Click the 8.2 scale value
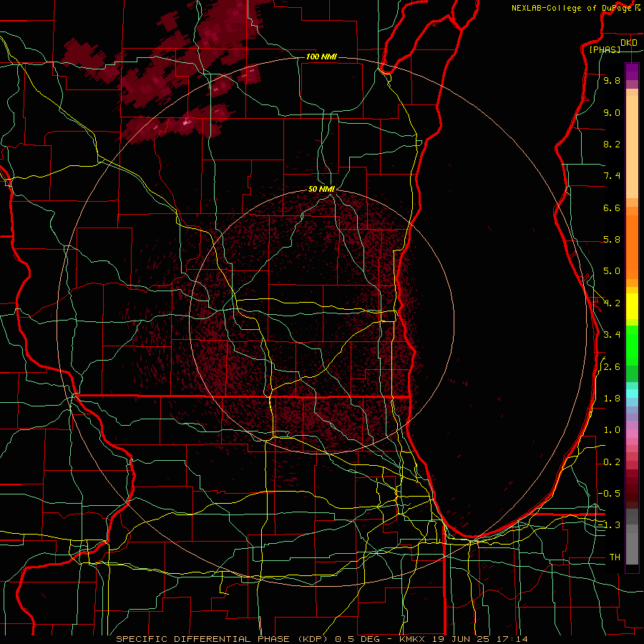This screenshot has width=644, height=644. [612, 144]
